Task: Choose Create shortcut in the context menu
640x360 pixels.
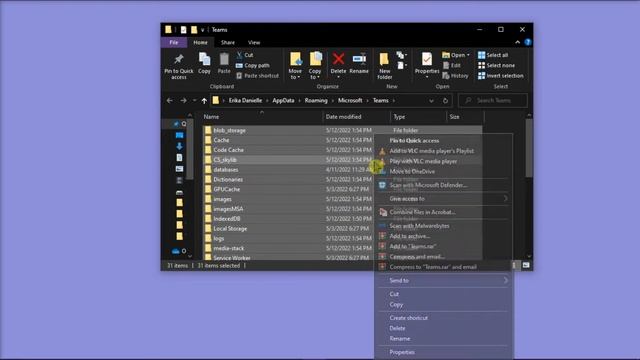Action: [443, 318]
